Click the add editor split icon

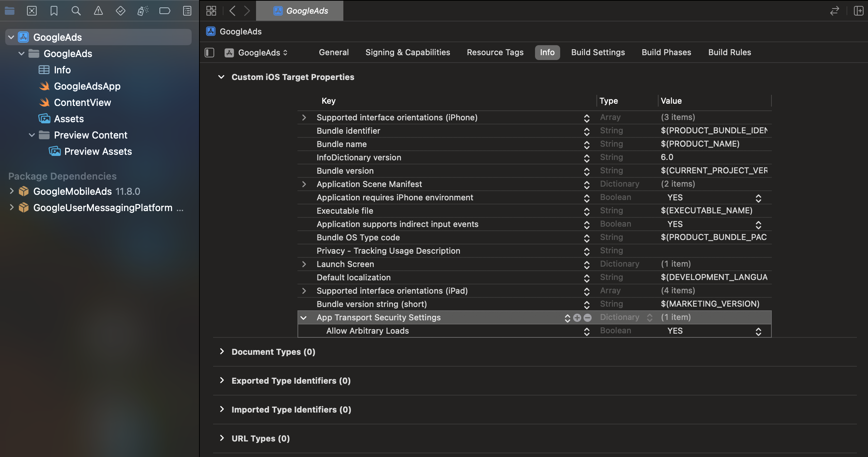tap(858, 11)
